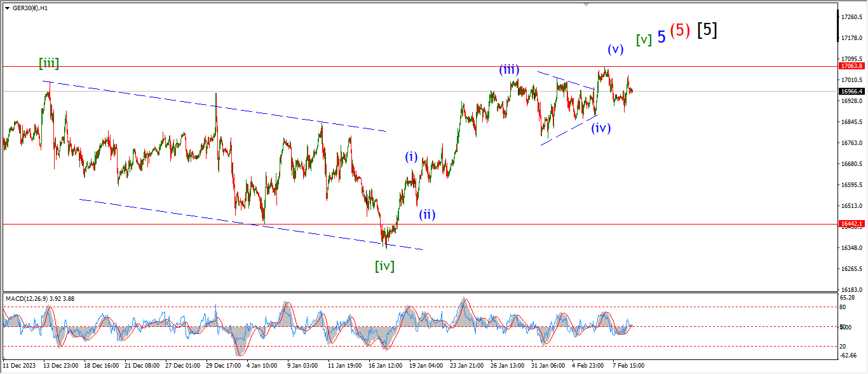Select the blue (iv) wave label
The height and width of the screenshot is (374, 868).
coord(600,127)
